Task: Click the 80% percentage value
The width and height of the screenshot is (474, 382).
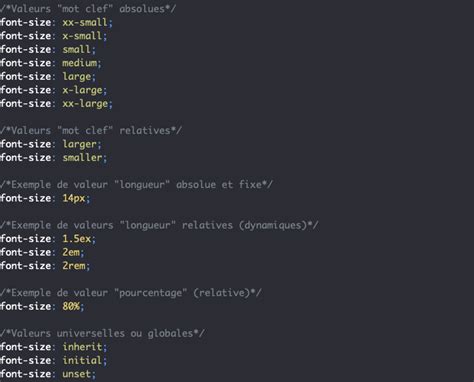Action: (71, 306)
